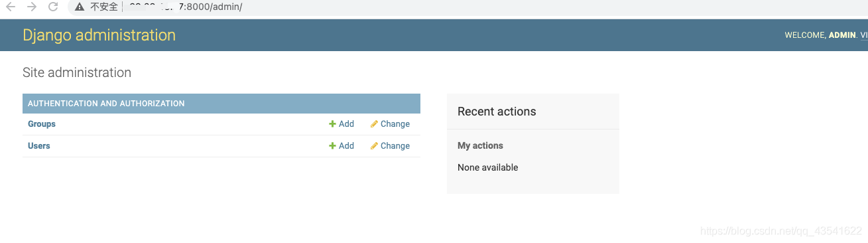Reload the page with the refresh icon
The width and height of the screenshot is (868, 243).
[x=53, y=7]
